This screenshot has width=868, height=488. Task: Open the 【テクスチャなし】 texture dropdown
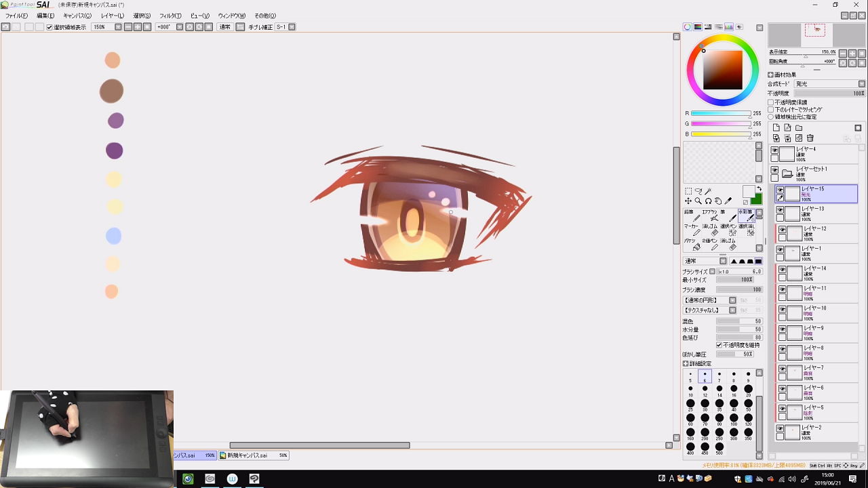tap(732, 310)
